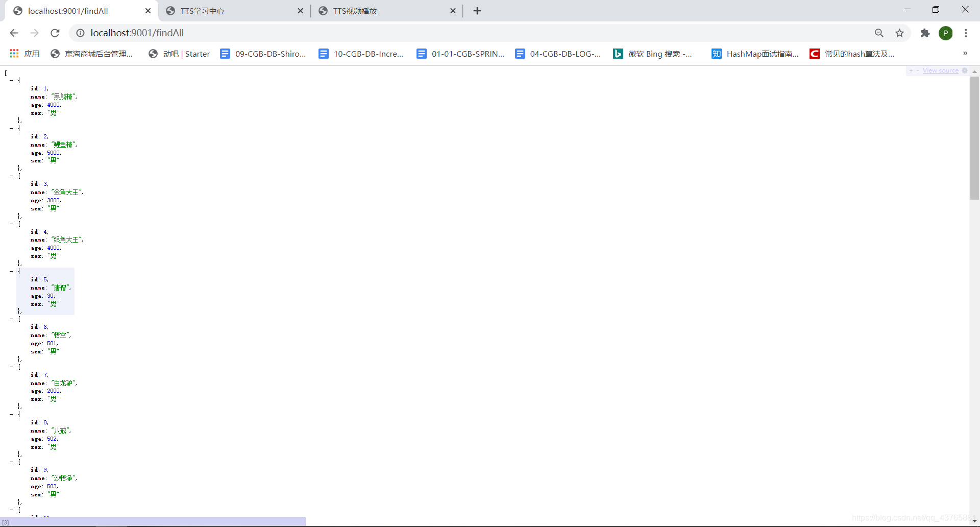This screenshot has height=527, width=980.
Task: Open 京淘商城后台管理 bookmark
Action: tap(92, 54)
